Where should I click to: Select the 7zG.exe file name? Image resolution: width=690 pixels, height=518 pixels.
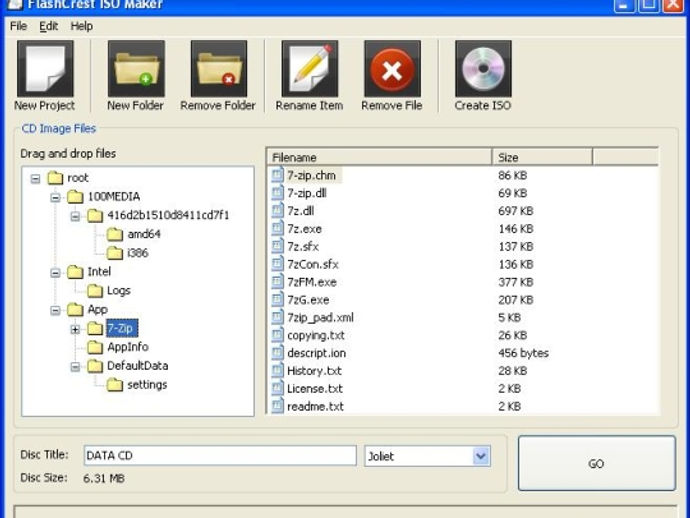308,300
